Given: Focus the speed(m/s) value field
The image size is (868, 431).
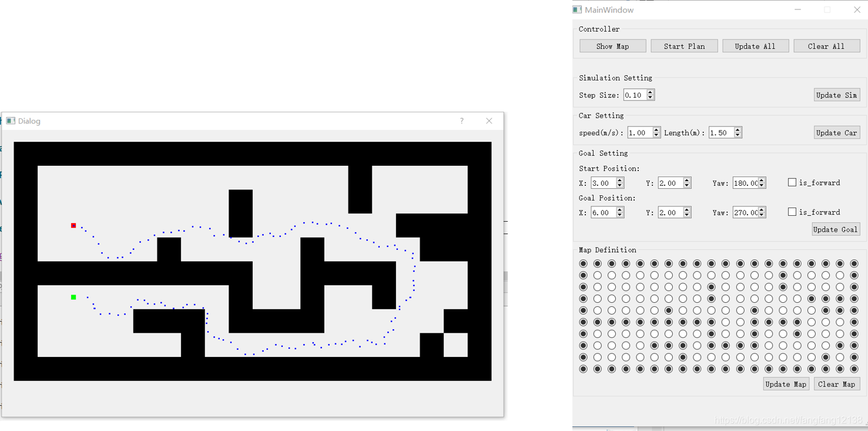Looking at the screenshot, I should coord(640,132).
